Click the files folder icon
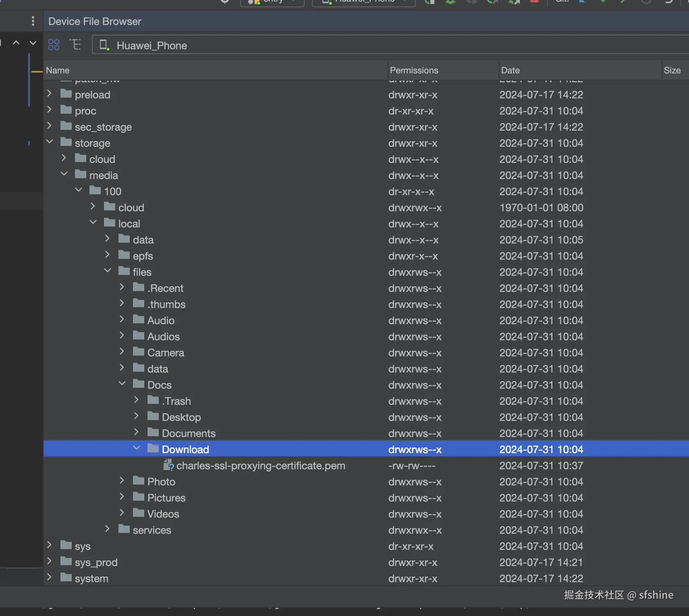 [x=124, y=271]
